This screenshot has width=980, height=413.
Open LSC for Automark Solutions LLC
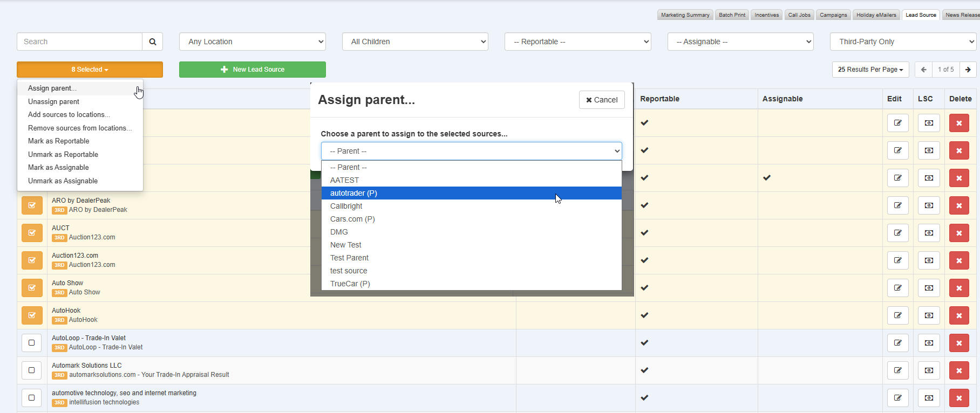coord(929,370)
